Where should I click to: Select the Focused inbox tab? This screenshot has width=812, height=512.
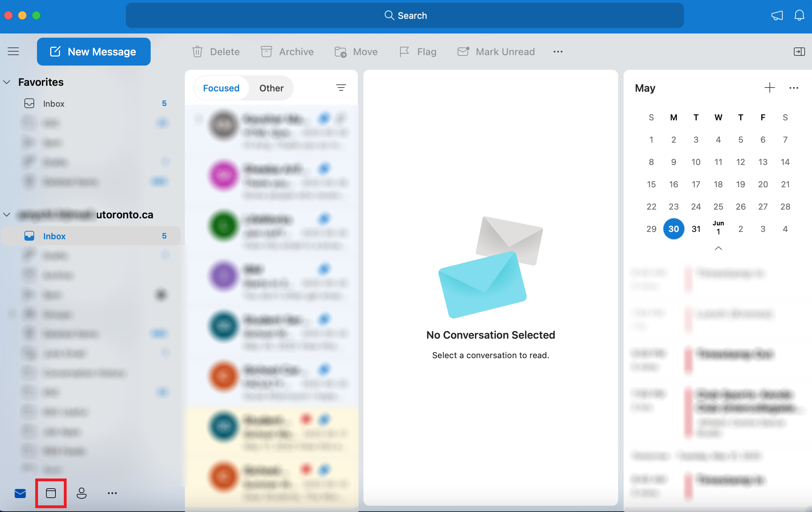(x=220, y=88)
